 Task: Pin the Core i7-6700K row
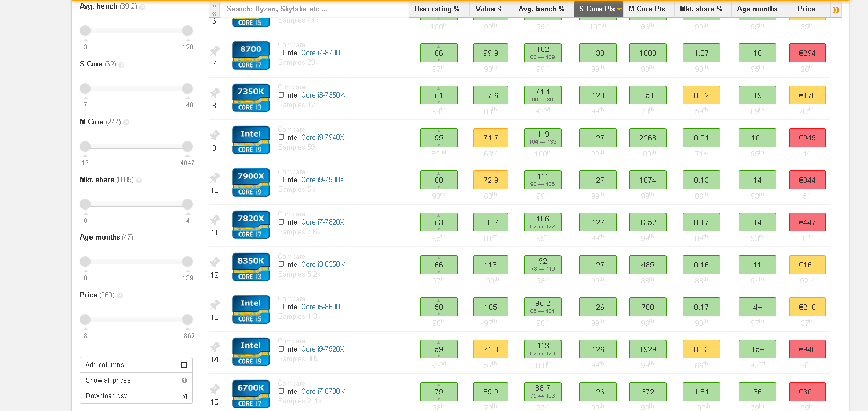click(215, 389)
